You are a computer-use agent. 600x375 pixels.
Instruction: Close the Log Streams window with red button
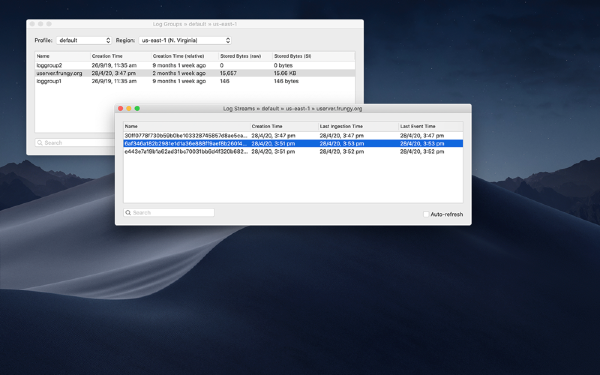(x=121, y=109)
